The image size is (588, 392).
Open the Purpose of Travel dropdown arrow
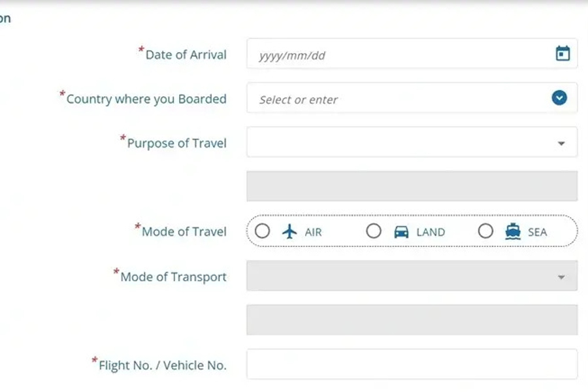click(x=561, y=143)
